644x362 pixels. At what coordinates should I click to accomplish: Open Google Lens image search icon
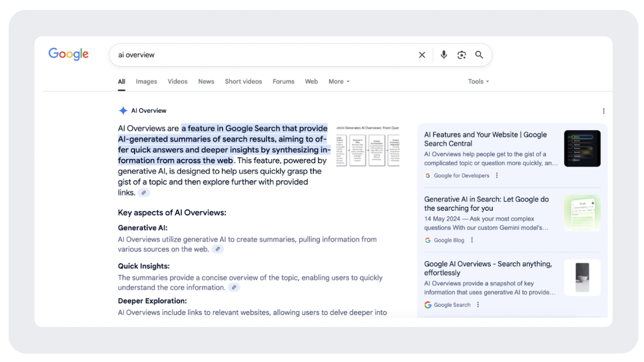coord(461,55)
